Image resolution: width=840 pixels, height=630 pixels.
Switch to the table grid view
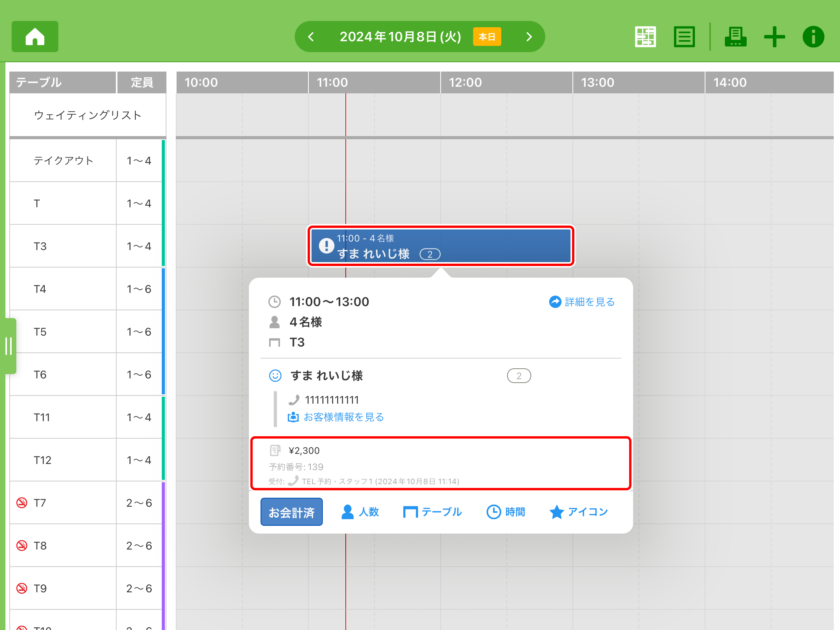click(645, 37)
